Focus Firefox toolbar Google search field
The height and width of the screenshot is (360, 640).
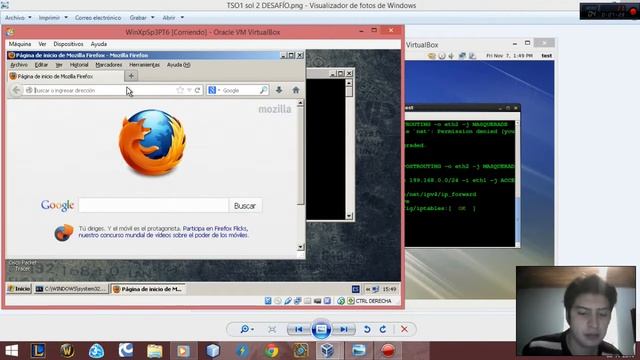point(239,90)
